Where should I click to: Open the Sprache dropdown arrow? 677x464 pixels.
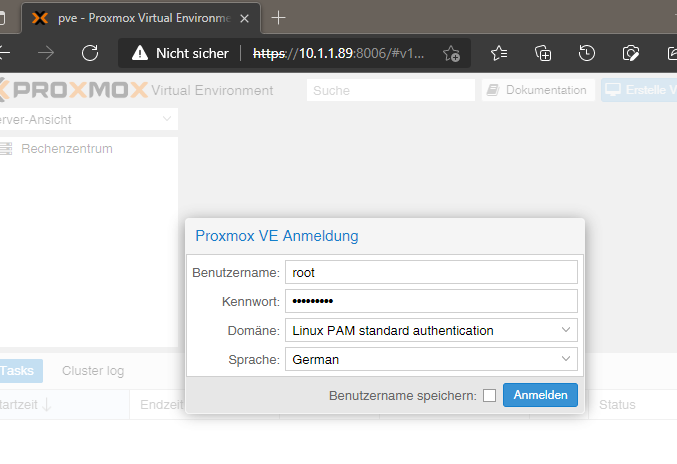tap(566, 359)
